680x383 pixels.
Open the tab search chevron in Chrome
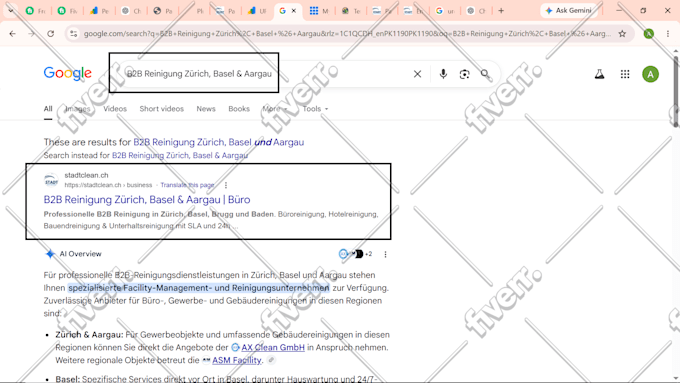click(x=11, y=11)
